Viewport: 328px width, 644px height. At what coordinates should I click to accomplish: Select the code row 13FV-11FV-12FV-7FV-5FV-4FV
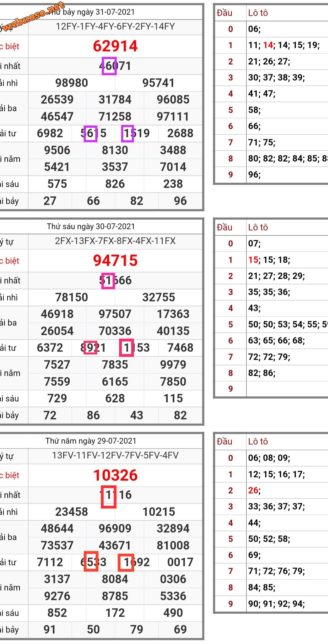point(115,455)
